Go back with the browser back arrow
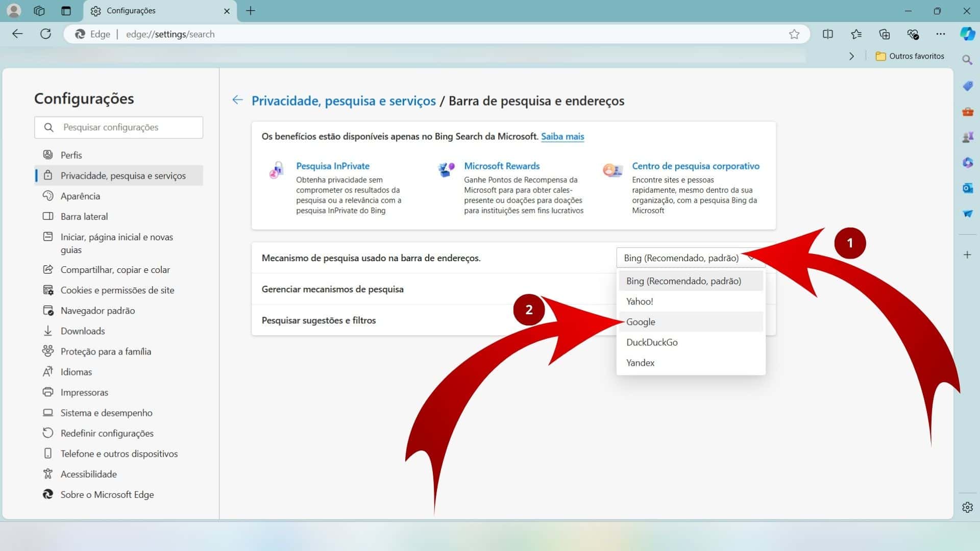 pyautogui.click(x=17, y=34)
